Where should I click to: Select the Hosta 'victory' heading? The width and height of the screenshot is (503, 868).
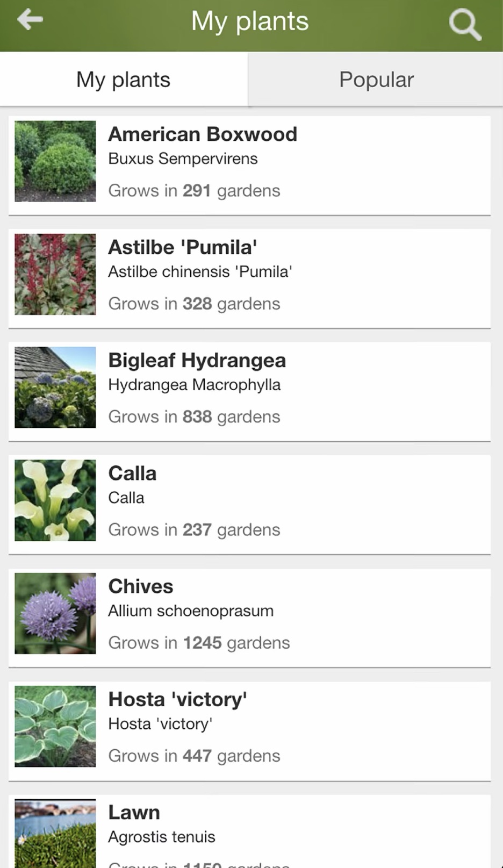177,699
